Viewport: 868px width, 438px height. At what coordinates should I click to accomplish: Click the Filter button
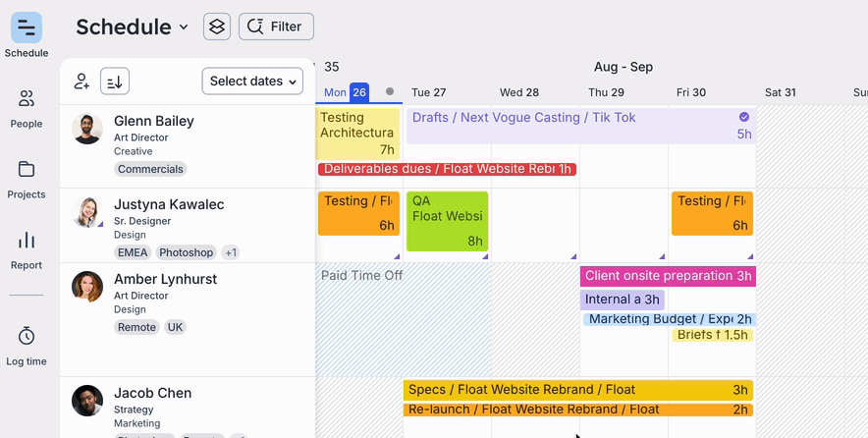coord(276,27)
